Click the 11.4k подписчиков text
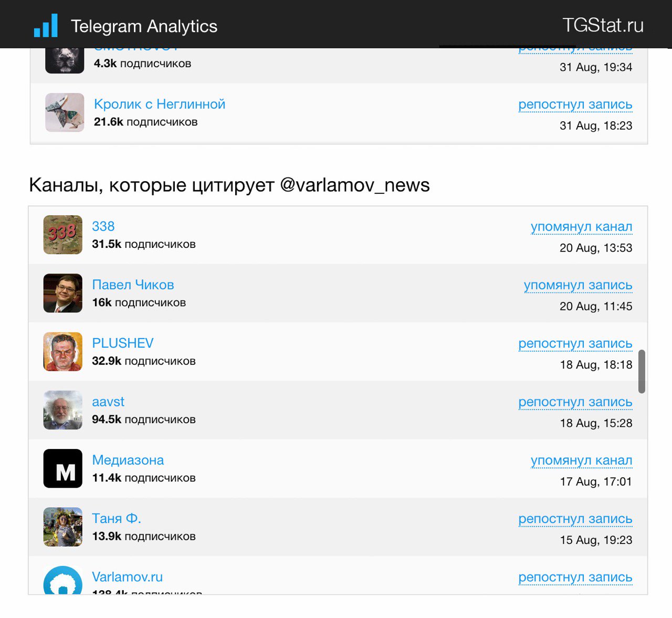 144,478
